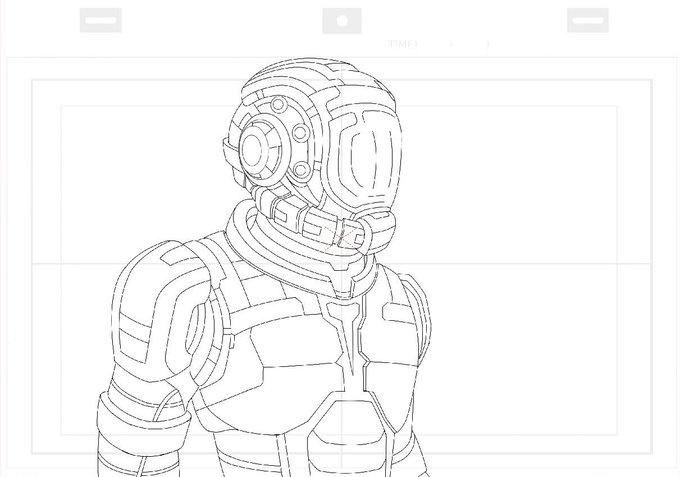Click the faint TIME label

403,44
